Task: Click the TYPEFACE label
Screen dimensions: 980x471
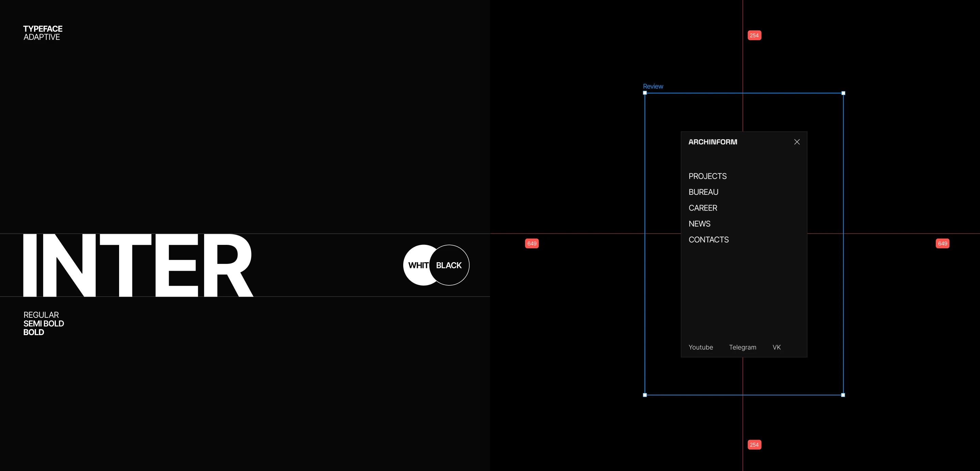Action: point(43,29)
